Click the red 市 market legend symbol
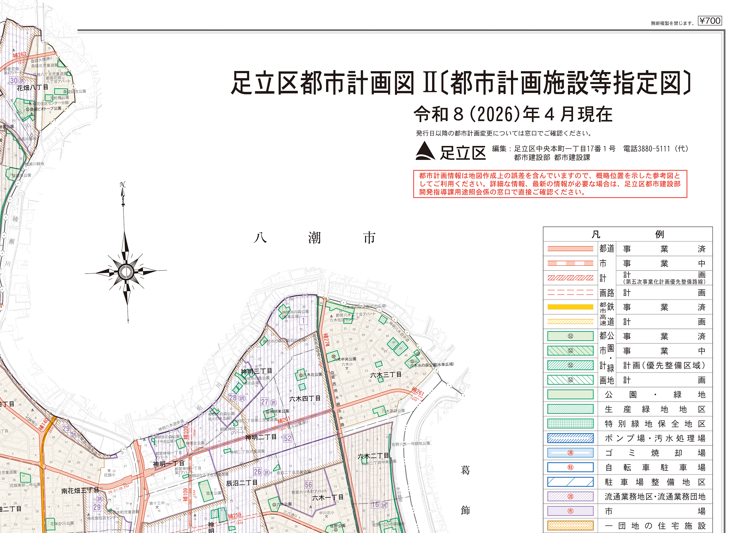The width and height of the screenshot is (756, 533). [x=570, y=511]
